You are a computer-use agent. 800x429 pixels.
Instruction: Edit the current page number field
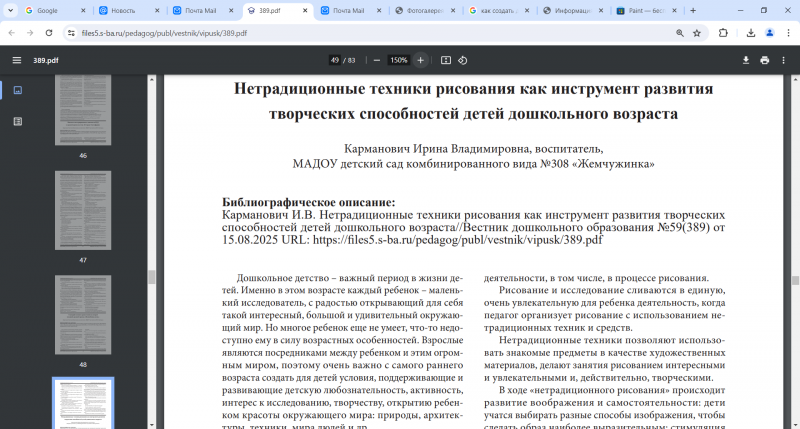coord(334,60)
